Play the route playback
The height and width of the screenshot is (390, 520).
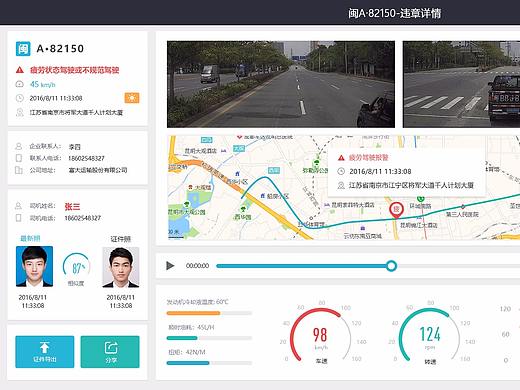(x=170, y=266)
